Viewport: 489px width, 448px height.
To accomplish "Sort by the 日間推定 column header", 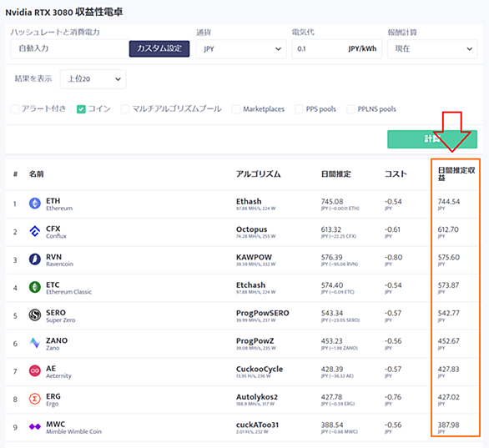I will [x=336, y=174].
